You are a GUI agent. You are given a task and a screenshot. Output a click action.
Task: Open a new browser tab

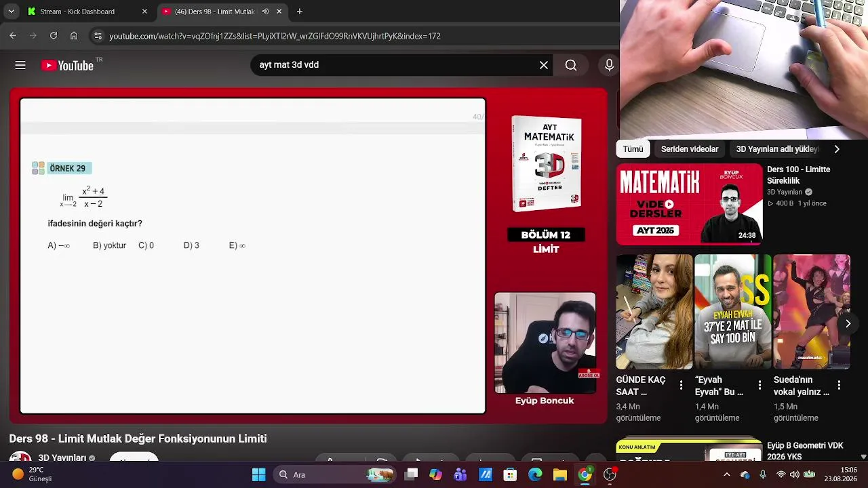[x=300, y=12]
